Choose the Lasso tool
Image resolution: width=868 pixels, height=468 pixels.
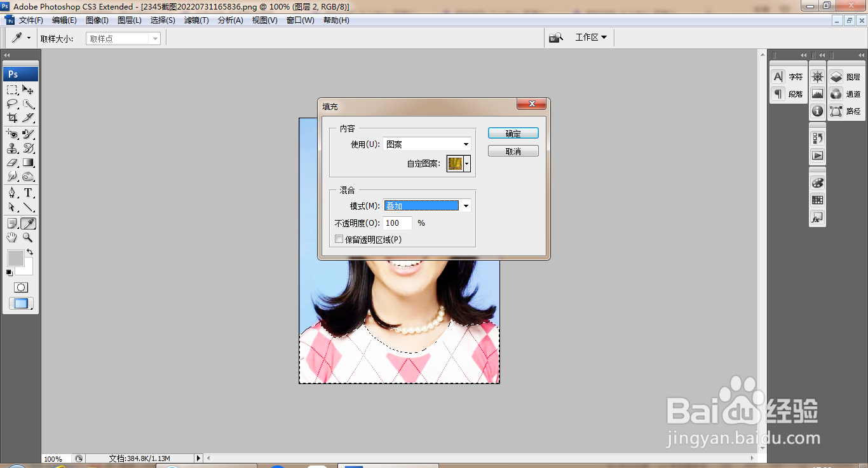pyautogui.click(x=12, y=104)
